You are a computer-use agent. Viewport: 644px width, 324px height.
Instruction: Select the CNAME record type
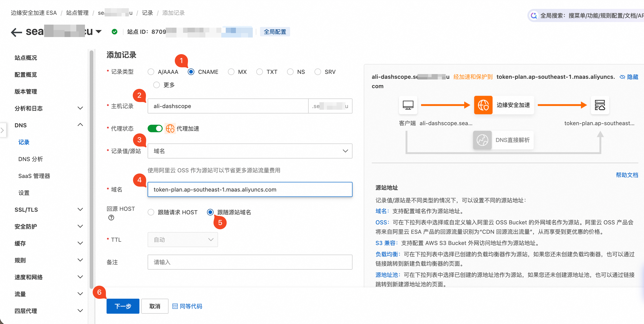point(191,72)
